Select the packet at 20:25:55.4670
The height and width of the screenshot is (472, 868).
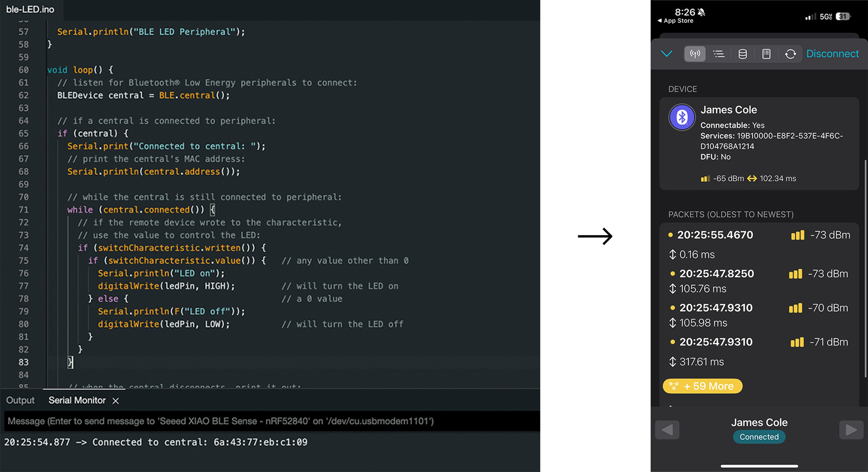(x=715, y=235)
